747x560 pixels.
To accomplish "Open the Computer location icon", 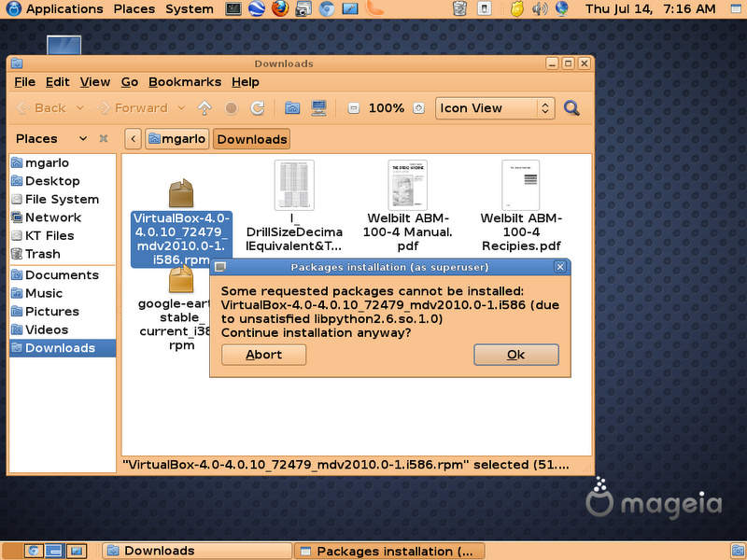I will [318, 108].
